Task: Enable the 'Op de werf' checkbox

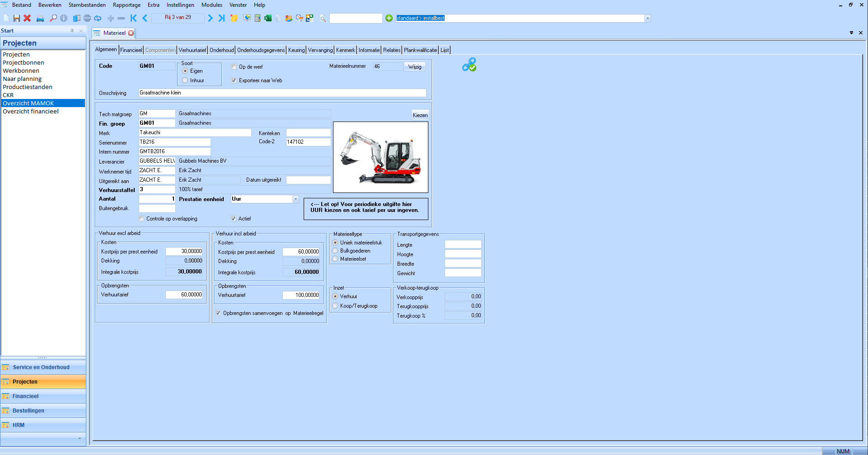Action: coord(234,67)
